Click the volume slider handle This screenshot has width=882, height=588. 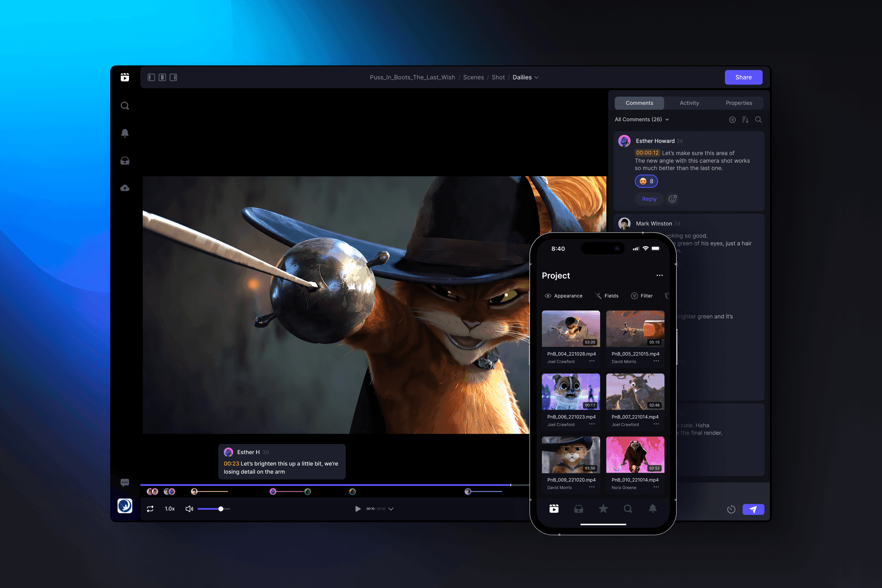(x=221, y=509)
